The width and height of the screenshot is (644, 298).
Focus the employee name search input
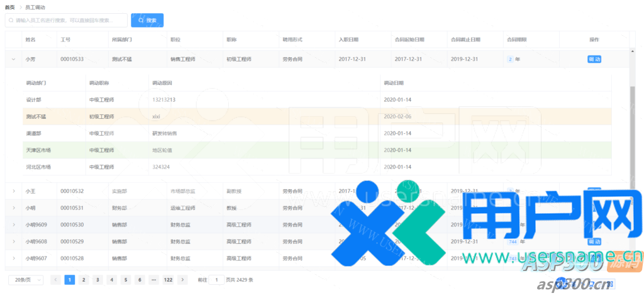click(67, 20)
